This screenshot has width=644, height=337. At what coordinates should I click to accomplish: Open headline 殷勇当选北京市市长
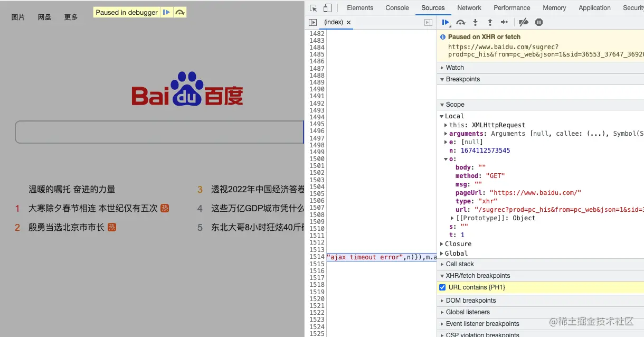pos(67,227)
